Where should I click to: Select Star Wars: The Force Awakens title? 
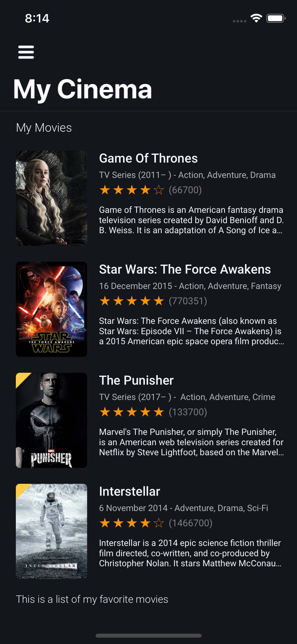tap(185, 269)
